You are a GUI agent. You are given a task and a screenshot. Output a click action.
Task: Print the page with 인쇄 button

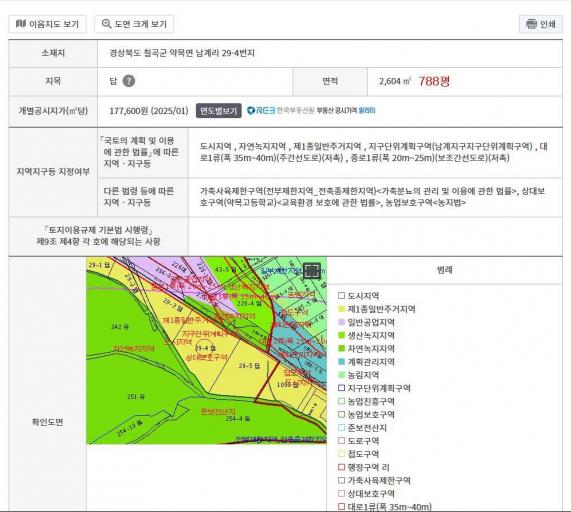pyautogui.click(x=540, y=24)
